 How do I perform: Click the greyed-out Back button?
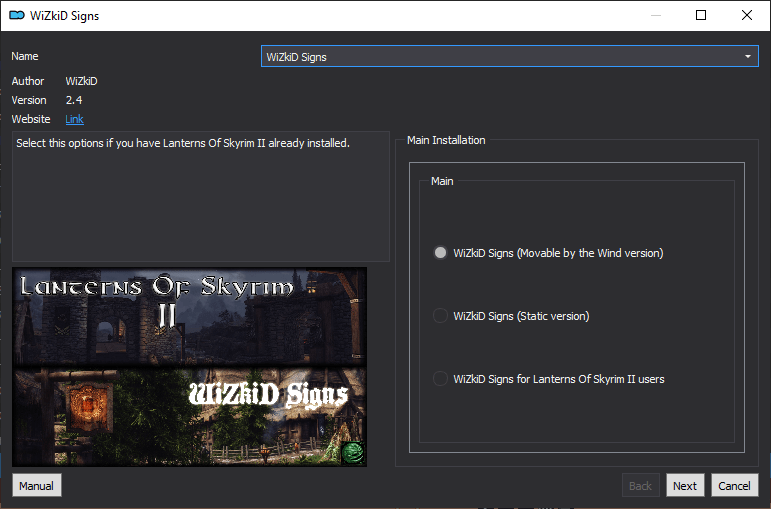pos(640,485)
